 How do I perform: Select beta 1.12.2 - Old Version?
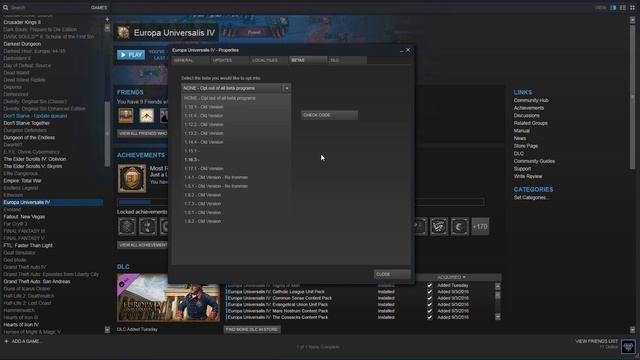(x=236, y=124)
